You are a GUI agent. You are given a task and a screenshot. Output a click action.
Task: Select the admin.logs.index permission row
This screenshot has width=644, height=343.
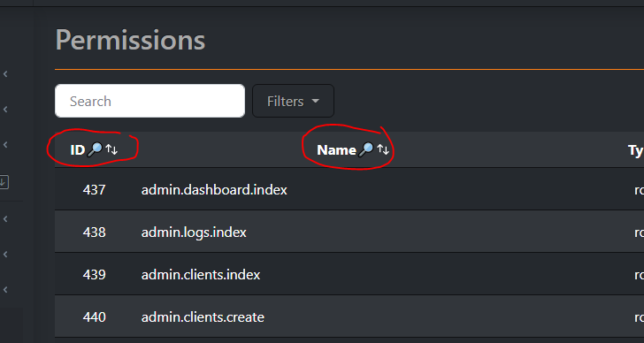(x=349, y=232)
